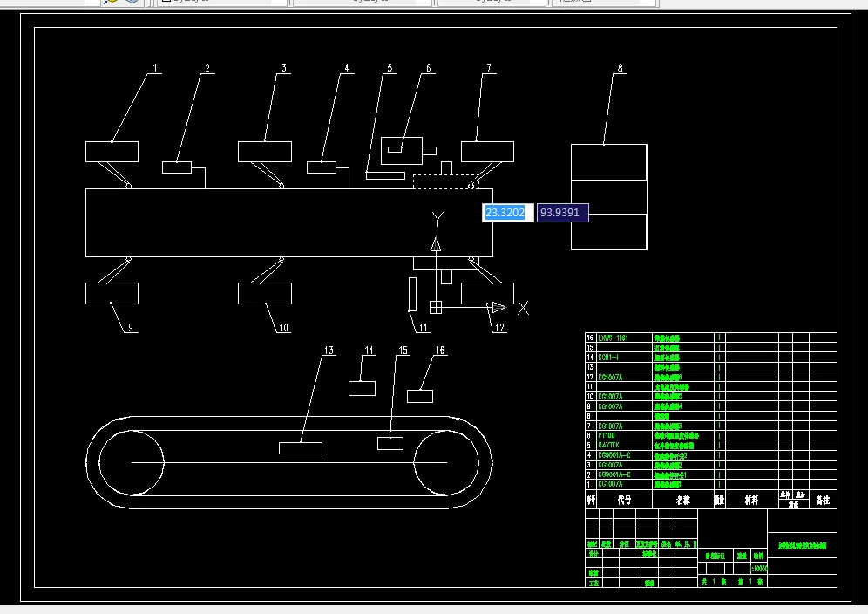Click the X axis label of the UCS icon

(x=523, y=308)
